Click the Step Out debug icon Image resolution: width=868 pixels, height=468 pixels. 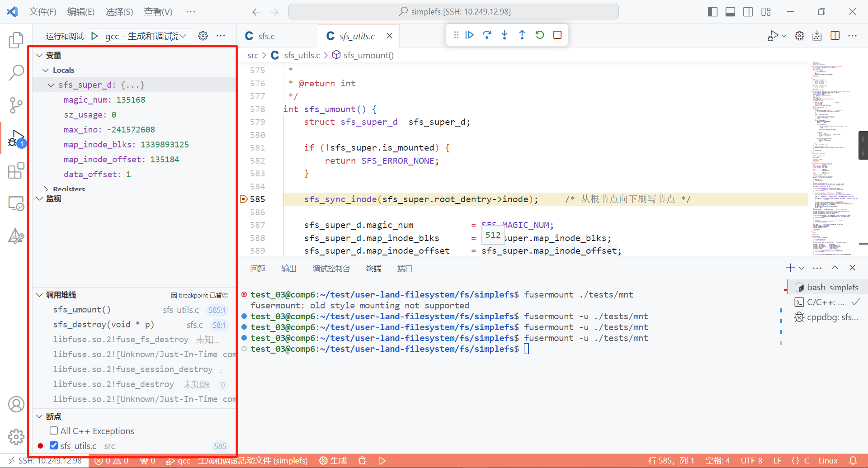[x=522, y=35]
